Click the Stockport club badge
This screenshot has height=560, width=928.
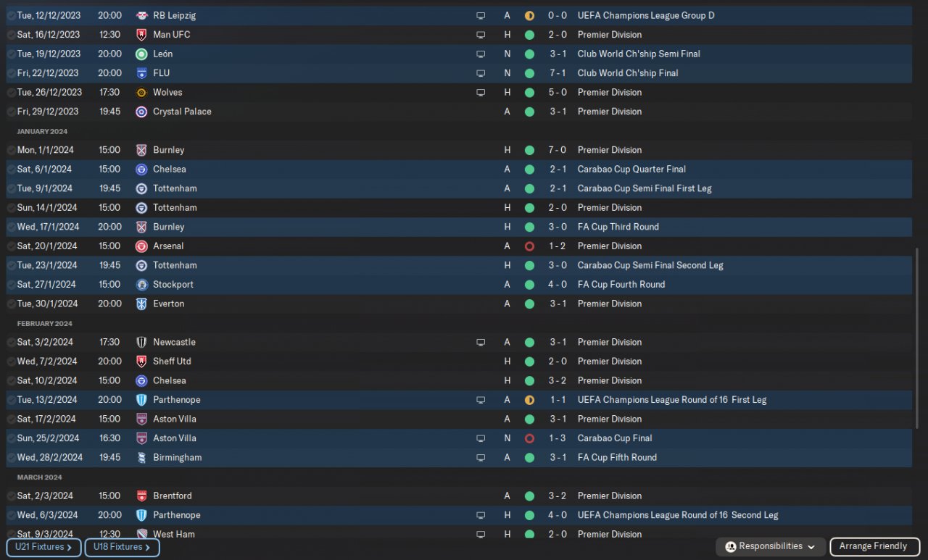[141, 285]
